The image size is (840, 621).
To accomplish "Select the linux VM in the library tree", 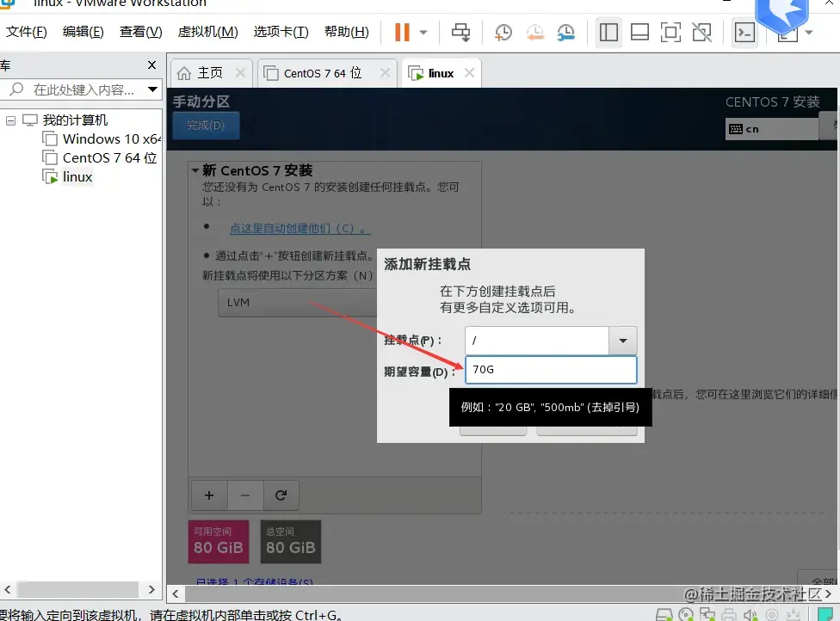I will pyautogui.click(x=67, y=176).
